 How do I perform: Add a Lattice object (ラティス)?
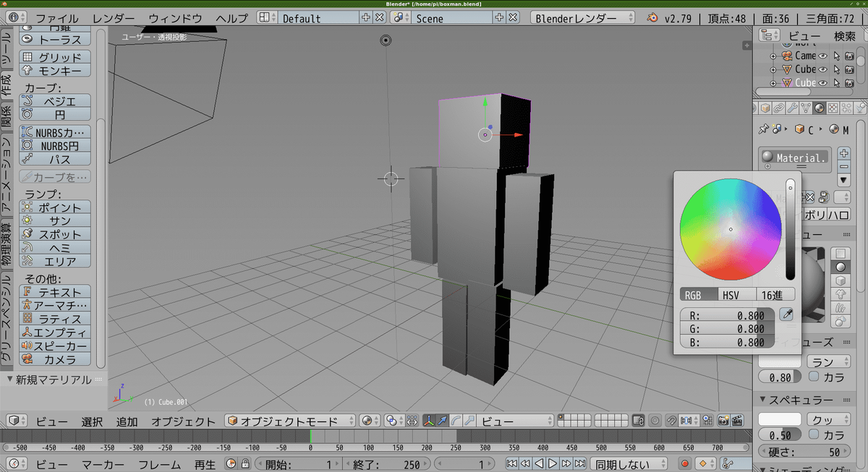pyautogui.click(x=55, y=319)
